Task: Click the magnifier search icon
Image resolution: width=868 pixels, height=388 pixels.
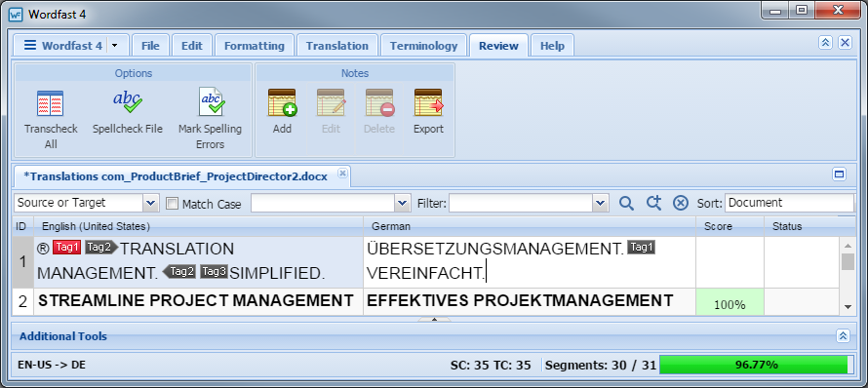Action: click(626, 204)
